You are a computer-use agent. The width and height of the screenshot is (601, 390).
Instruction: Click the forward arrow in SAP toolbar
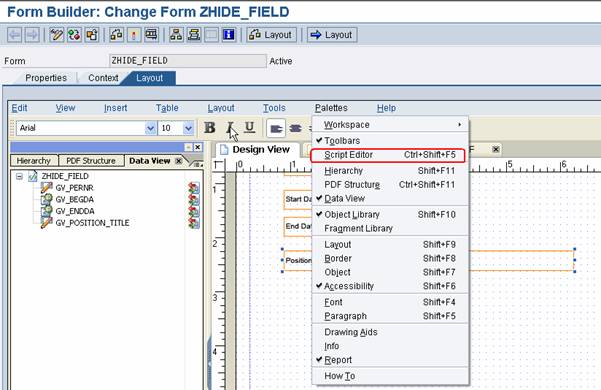pyautogui.click(x=32, y=35)
